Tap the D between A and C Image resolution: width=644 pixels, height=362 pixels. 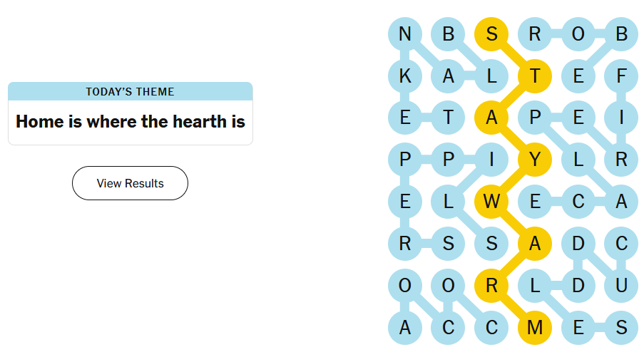click(x=578, y=244)
